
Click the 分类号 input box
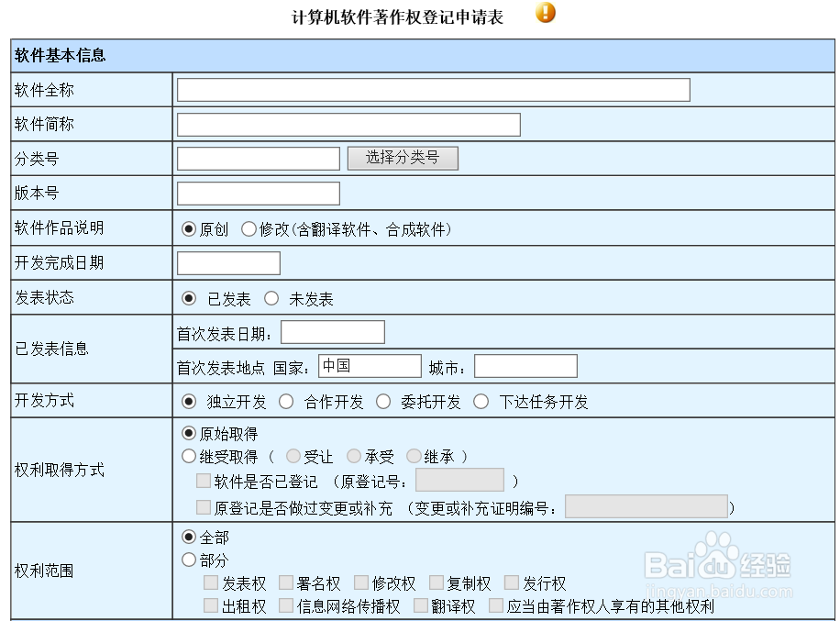coord(259,159)
